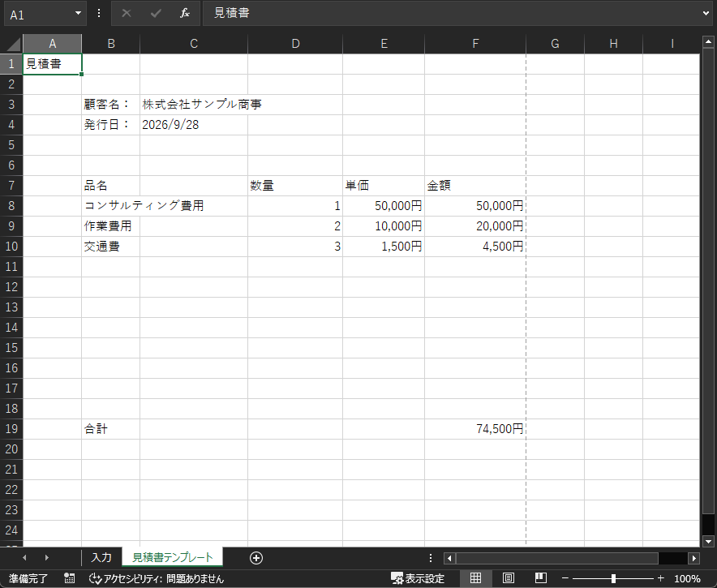This screenshot has height=588, width=717.
Task: Select row 19 header
Action: pos(11,429)
